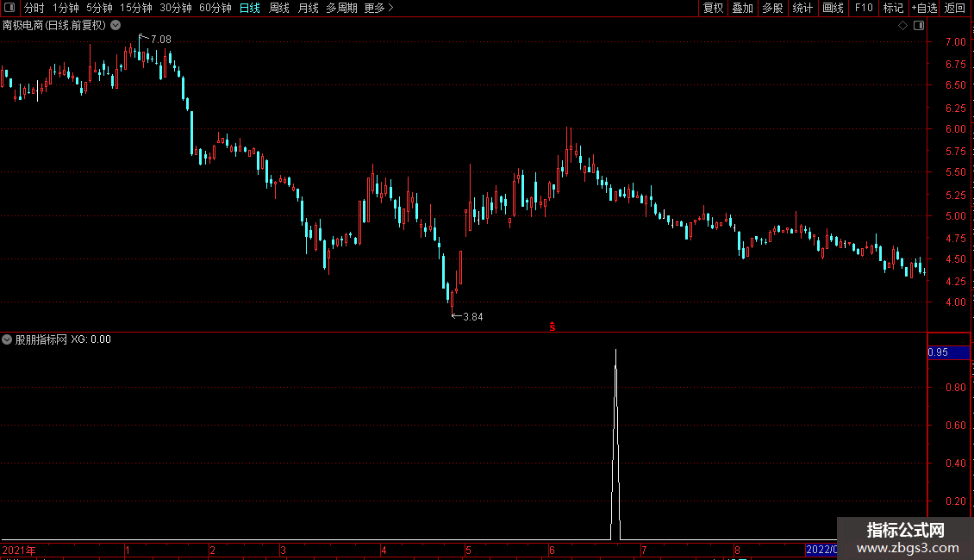
Task: Select the 1分钟 period
Action: tap(66, 8)
